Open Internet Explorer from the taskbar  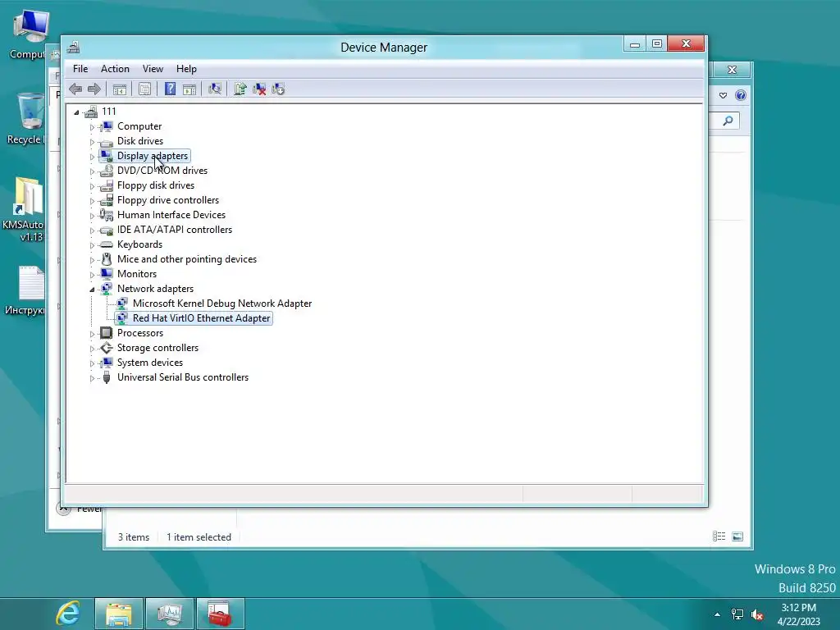point(68,614)
